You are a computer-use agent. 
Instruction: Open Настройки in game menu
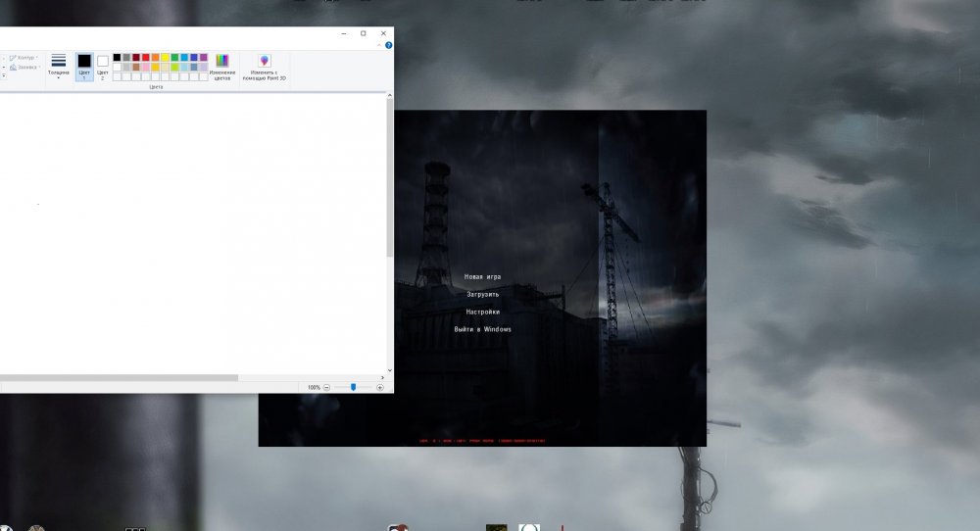tap(482, 312)
